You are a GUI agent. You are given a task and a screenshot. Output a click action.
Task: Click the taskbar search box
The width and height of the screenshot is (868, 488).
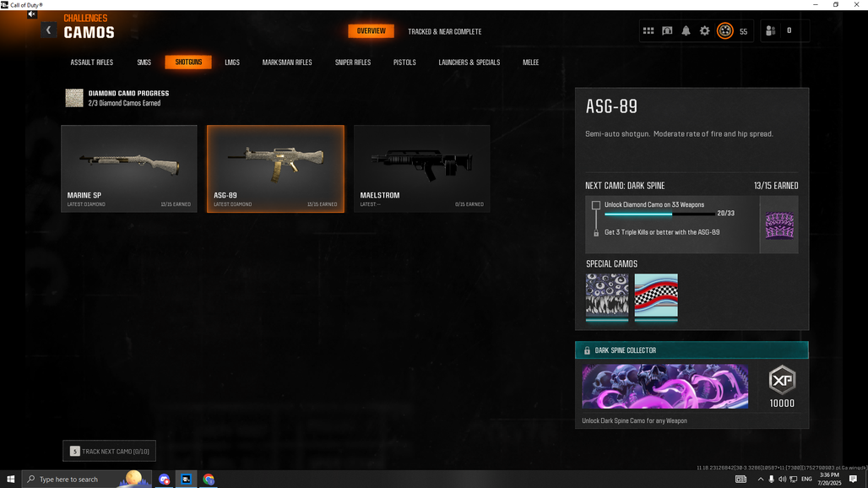88,480
